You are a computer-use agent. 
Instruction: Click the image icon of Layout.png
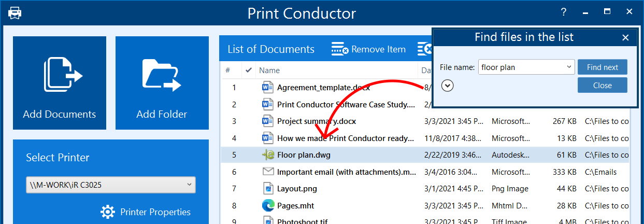[267, 188]
